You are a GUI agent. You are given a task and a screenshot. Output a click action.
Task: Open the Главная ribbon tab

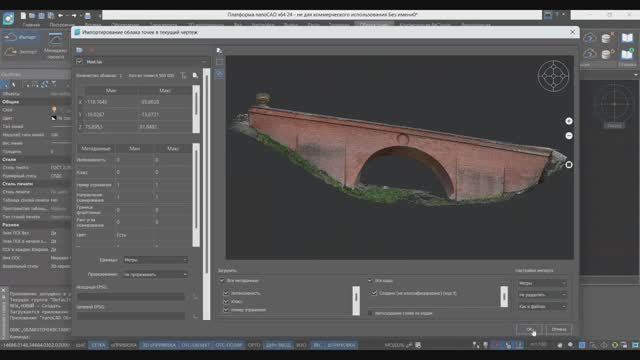(31, 25)
